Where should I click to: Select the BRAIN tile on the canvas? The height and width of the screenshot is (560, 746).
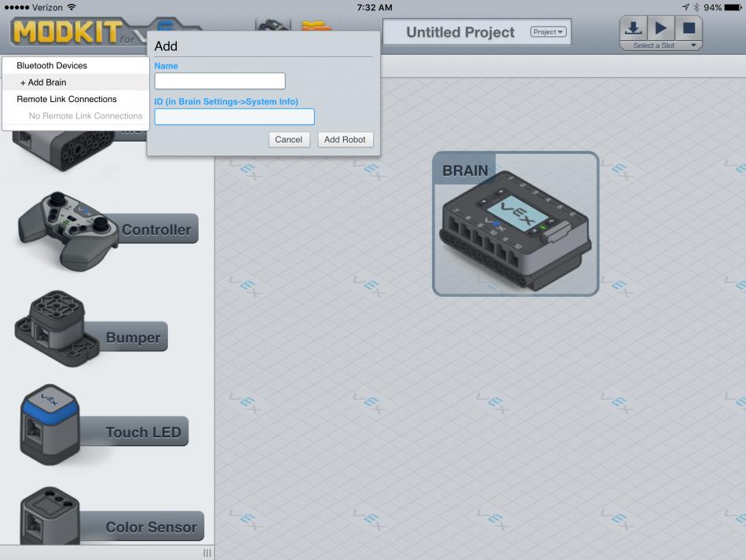point(515,224)
